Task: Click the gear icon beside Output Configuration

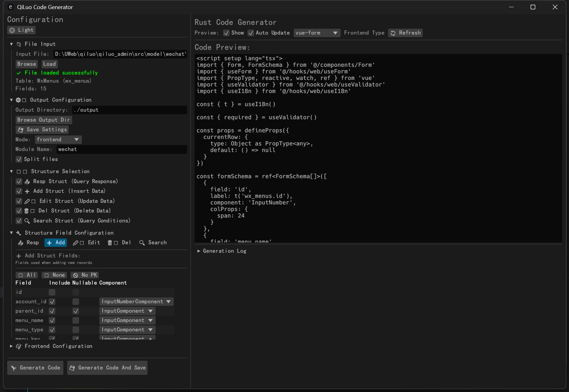Action: pos(18,100)
